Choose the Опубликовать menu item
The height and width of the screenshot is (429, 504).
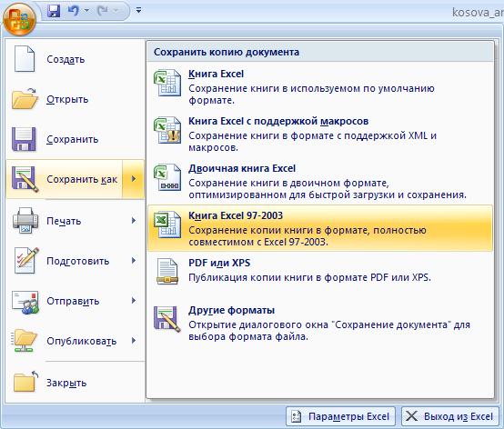point(76,341)
